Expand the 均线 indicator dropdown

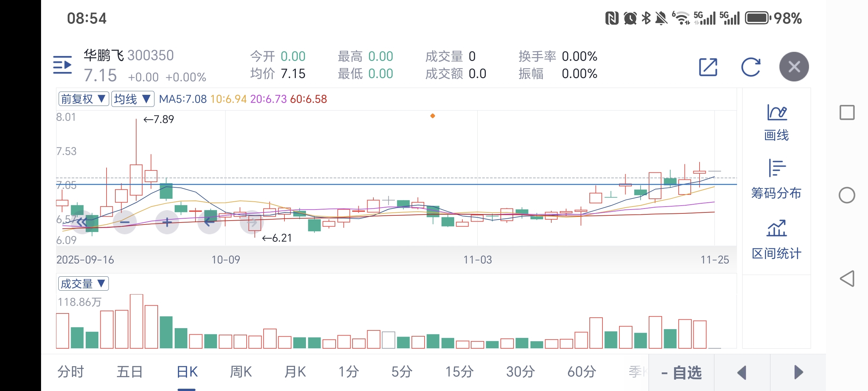coord(132,99)
